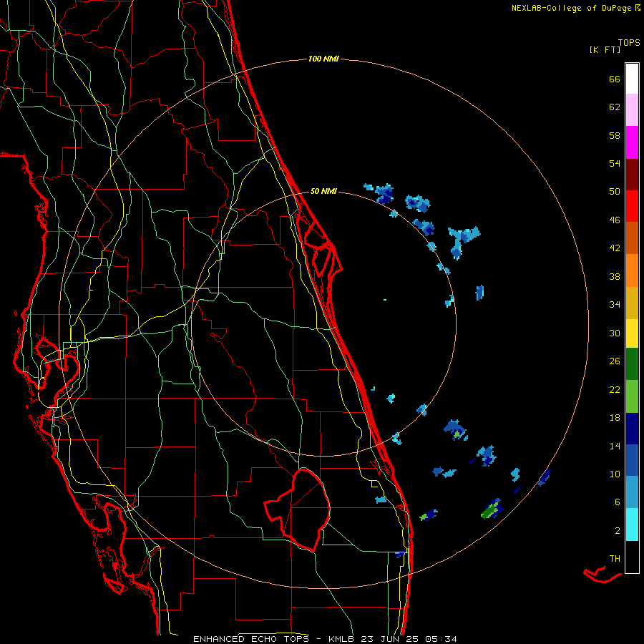Click the '23 JUN 25' date stamp

coord(391,639)
